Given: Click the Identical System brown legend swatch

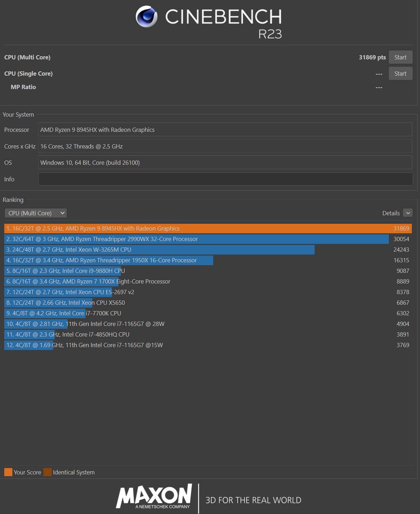Looking at the screenshot, I should tap(48, 472).
